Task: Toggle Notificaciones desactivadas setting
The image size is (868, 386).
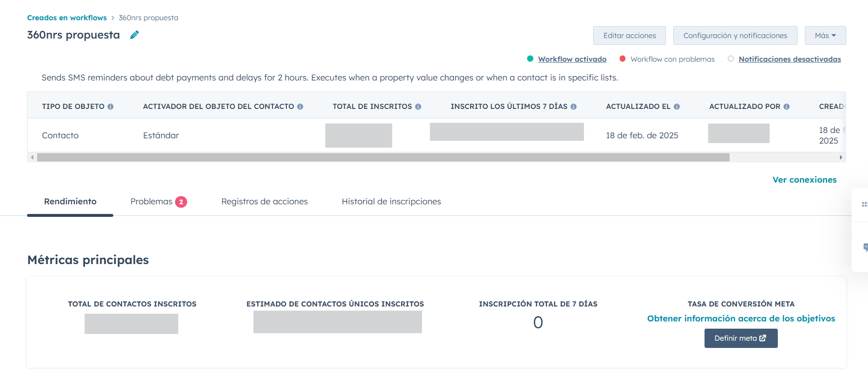Action: [x=789, y=59]
